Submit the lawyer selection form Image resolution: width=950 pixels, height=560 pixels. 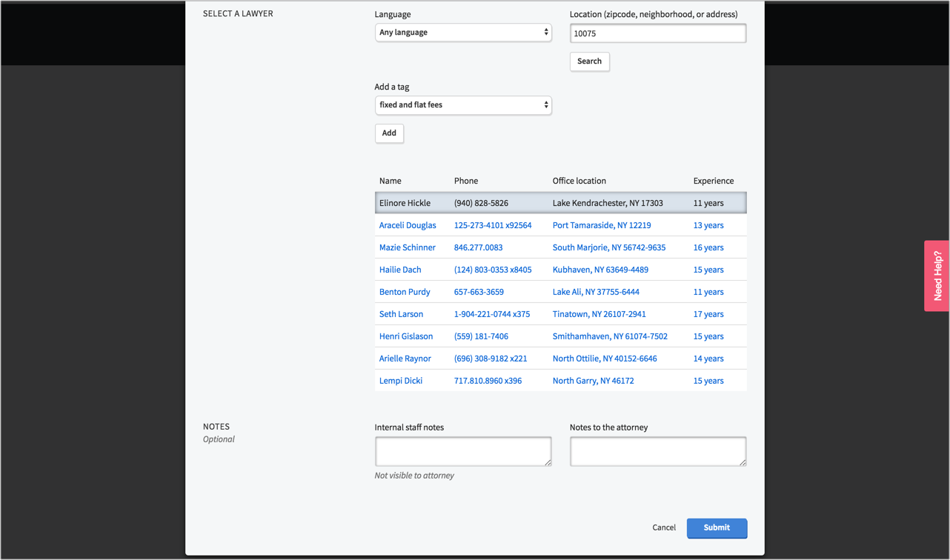click(x=717, y=528)
